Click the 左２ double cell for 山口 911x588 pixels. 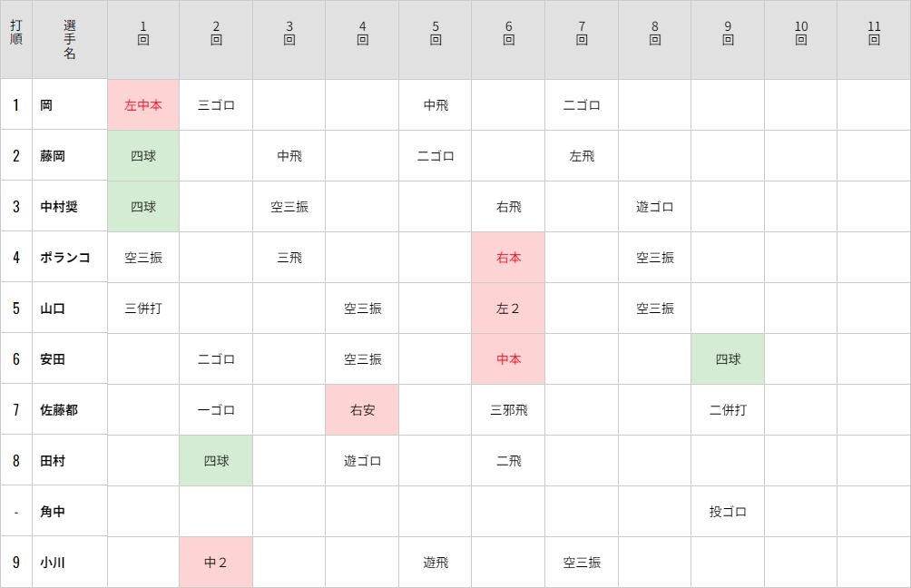point(509,309)
